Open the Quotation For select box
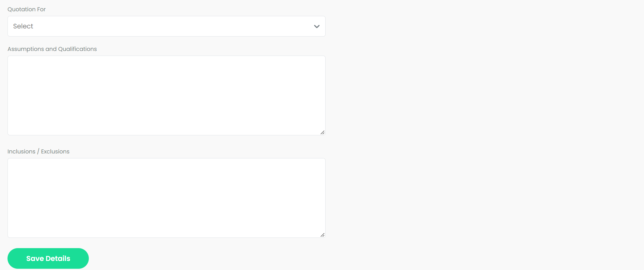The height and width of the screenshot is (270, 644). click(166, 26)
